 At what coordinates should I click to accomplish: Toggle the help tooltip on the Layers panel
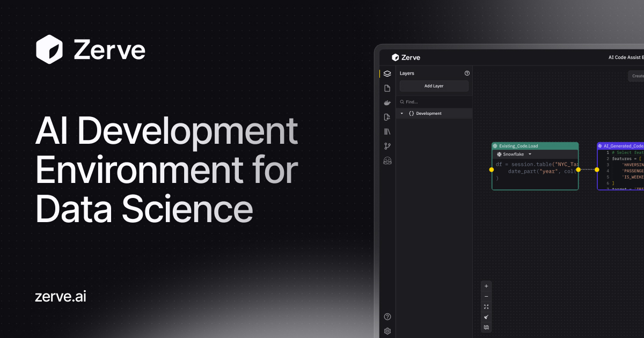467,74
